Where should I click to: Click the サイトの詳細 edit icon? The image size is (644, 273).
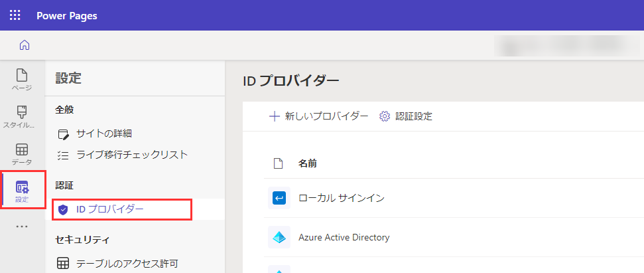pyautogui.click(x=63, y=134)
